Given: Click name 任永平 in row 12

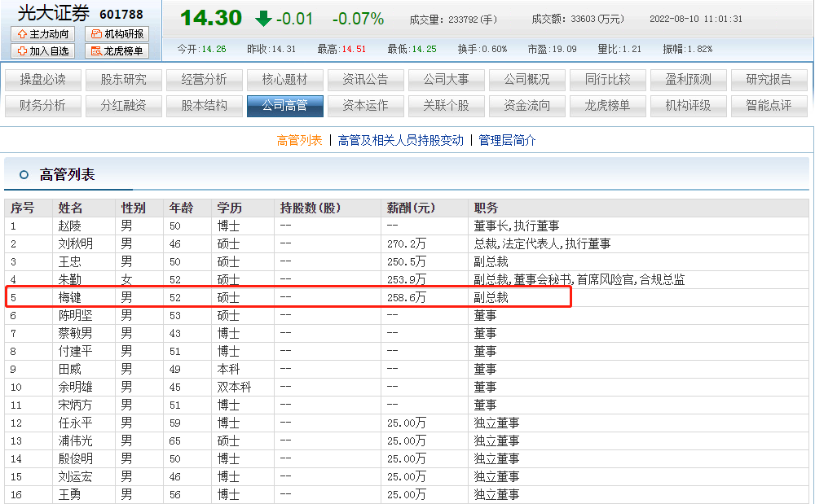Looking at the screenshot, I should [x=75, y=423].
